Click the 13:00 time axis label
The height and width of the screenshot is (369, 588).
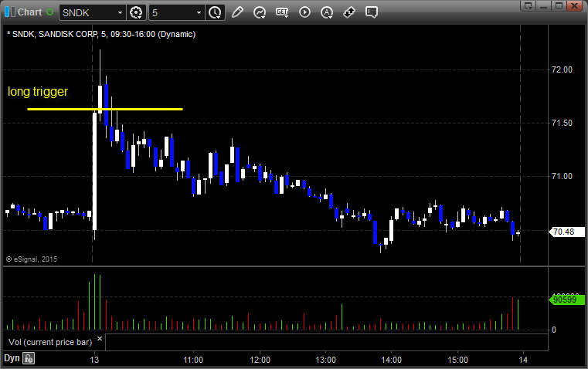tap(325, 360)
